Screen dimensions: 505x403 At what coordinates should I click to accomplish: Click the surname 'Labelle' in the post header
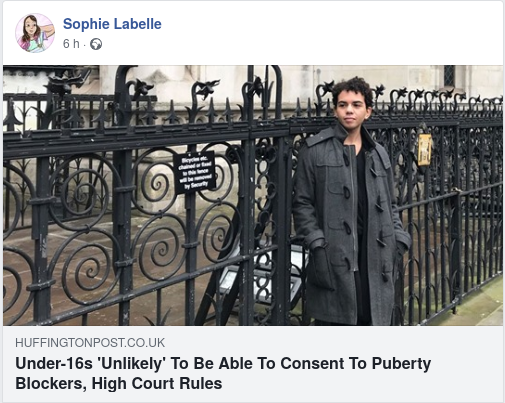[x=137, y=24]
